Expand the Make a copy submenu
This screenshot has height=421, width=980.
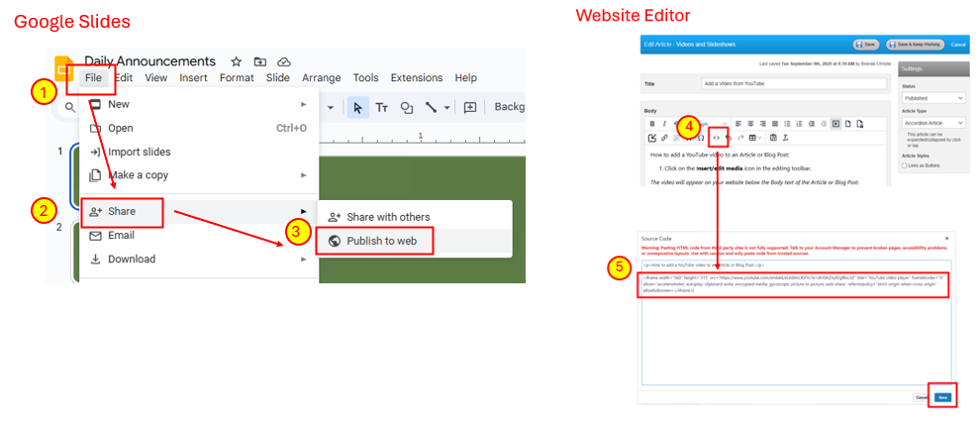199,175
